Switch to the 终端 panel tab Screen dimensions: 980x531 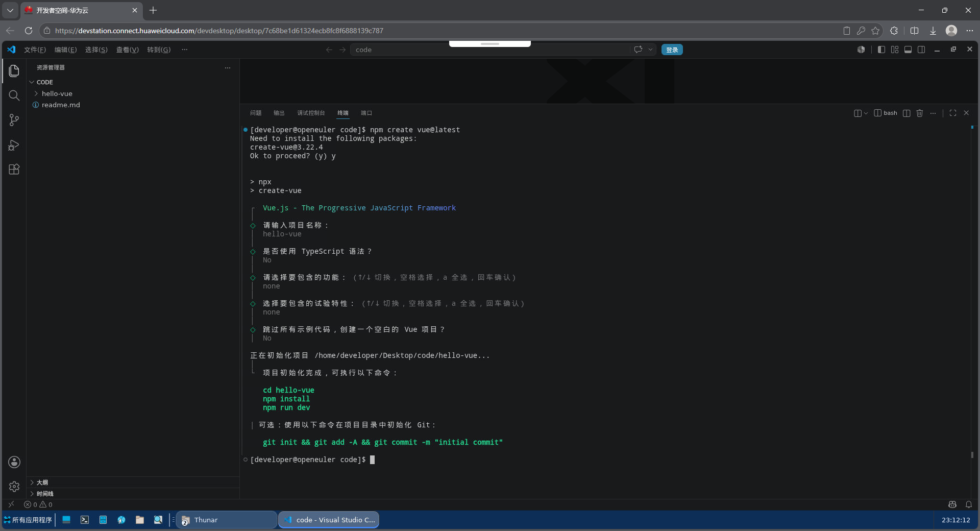coord(343,113)
